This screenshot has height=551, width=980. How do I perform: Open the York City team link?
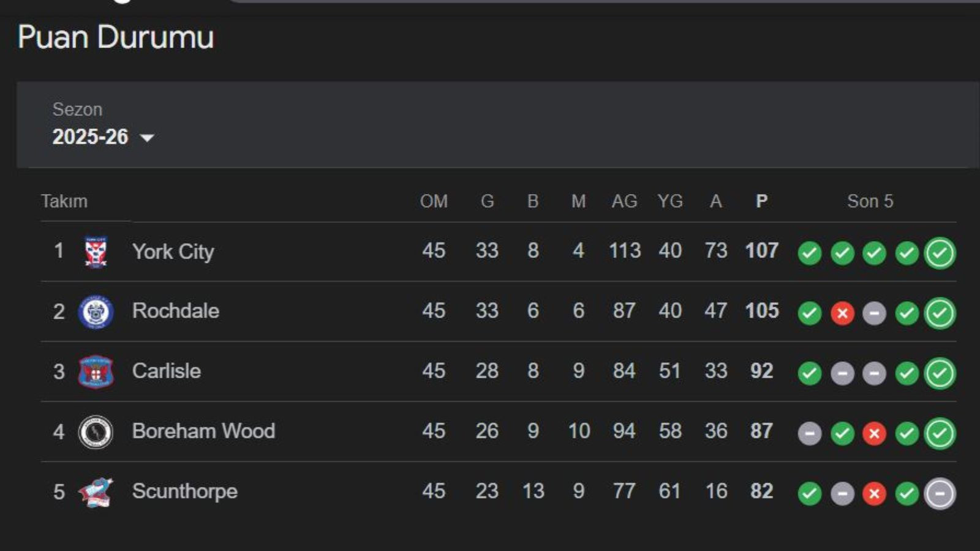(173, 252)
